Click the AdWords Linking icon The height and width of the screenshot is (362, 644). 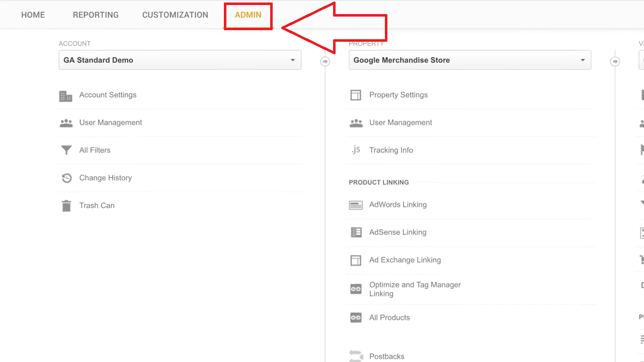[x=356, y=205]
